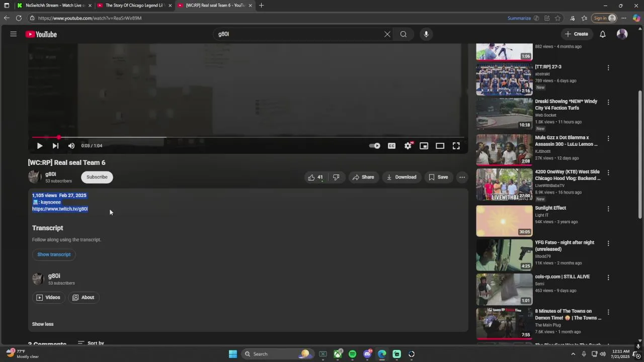Go to the YouTube home logo
This screenshot has width=644, height=362.
pyautogui.click(x=41, y=34)
